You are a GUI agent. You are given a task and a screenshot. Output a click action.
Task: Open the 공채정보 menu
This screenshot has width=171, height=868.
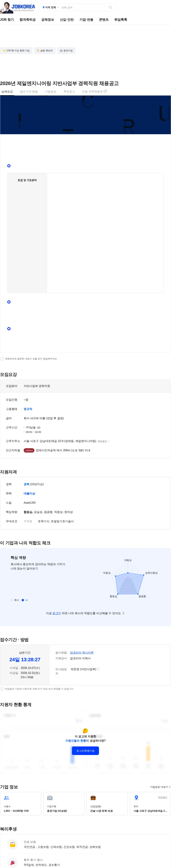click(48, 20)
